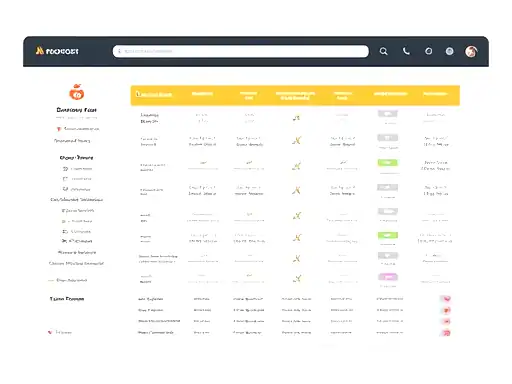Screen dimensions: 512x384
Task: Click the pink status badge
Action: (x=388, y=277)
